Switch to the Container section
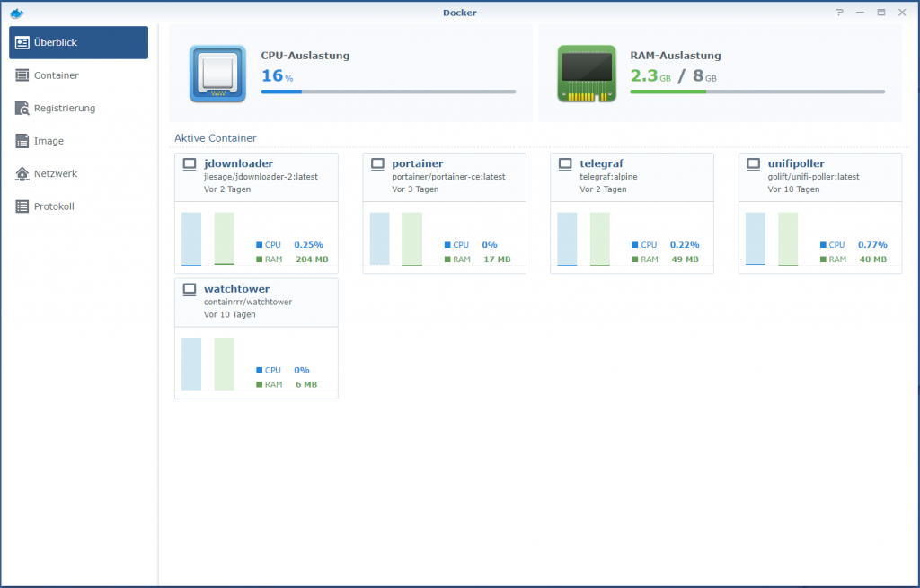Image resolution: width=920 pixels, height=588 pixels. (79, 75)
